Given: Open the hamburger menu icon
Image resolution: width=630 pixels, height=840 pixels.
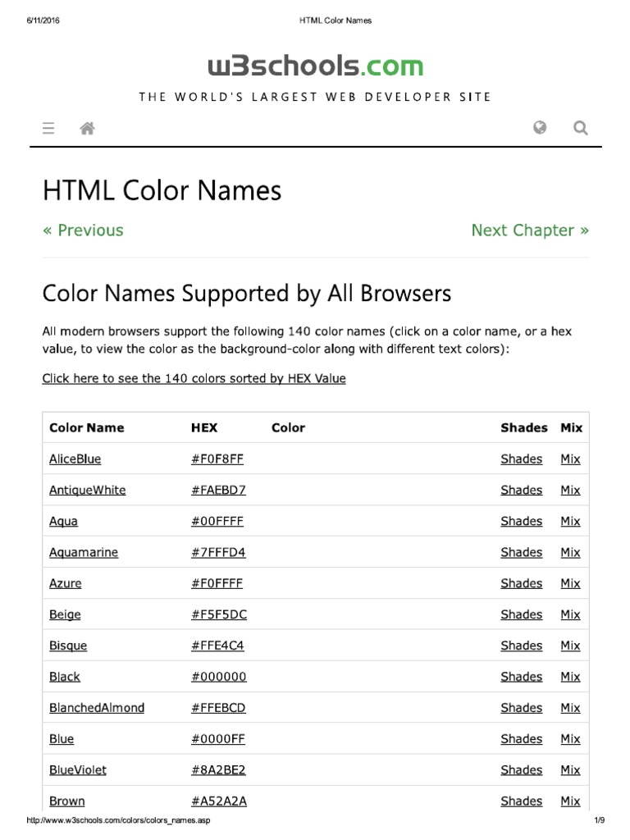Looking at the screenshot, I should (48, 128).
